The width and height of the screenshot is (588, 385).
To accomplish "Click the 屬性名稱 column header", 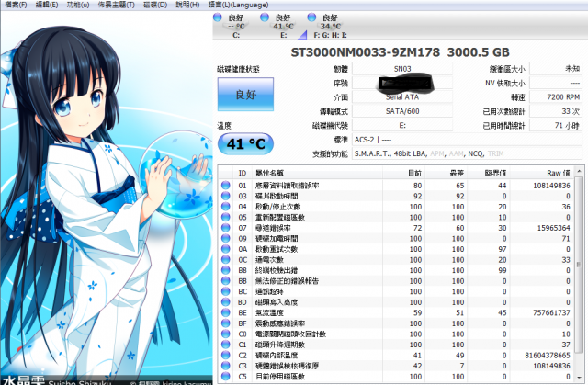I will (317, 173).
